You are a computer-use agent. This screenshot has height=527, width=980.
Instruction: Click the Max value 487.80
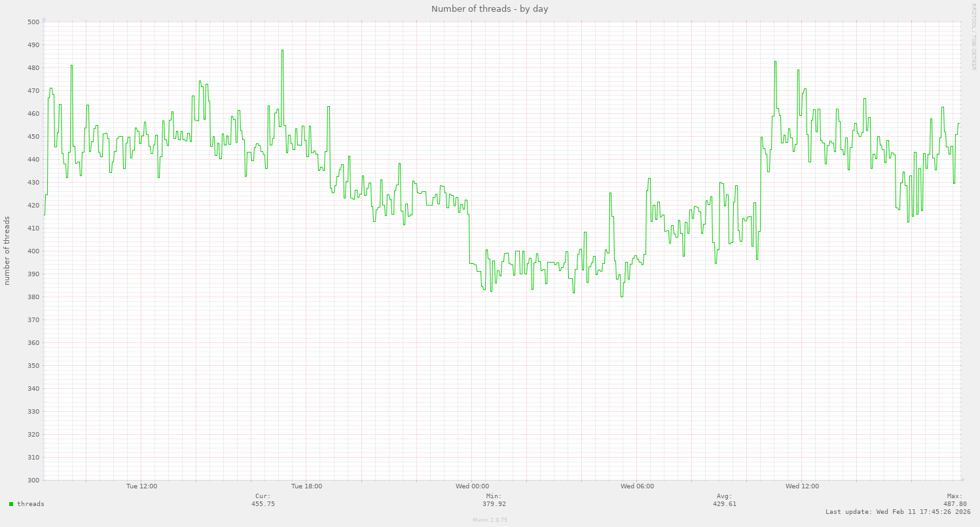click(x=954, y=504)
